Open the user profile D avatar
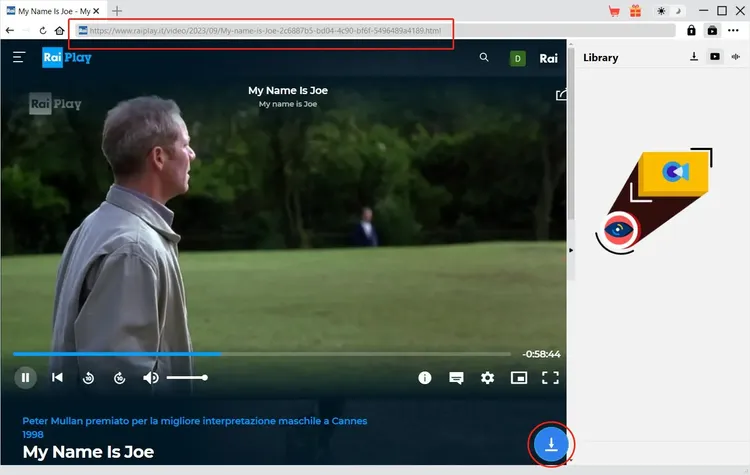This screenshot has height=475, width=750. [x=517, y=58]
